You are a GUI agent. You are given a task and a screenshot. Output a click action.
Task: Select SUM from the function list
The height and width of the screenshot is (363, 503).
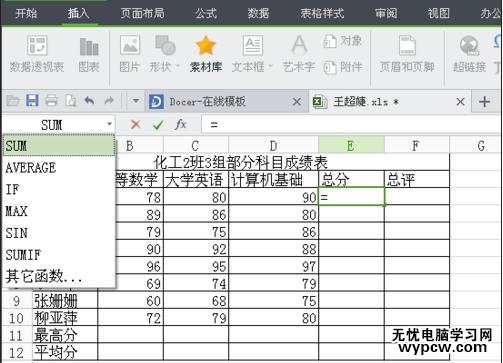pyautogui.click(x=59, y=146)
